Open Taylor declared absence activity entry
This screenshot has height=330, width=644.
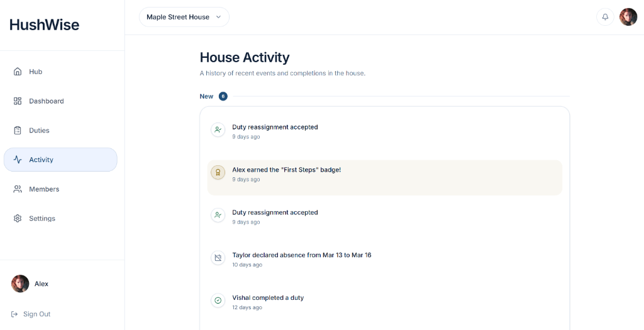point(301,255)
